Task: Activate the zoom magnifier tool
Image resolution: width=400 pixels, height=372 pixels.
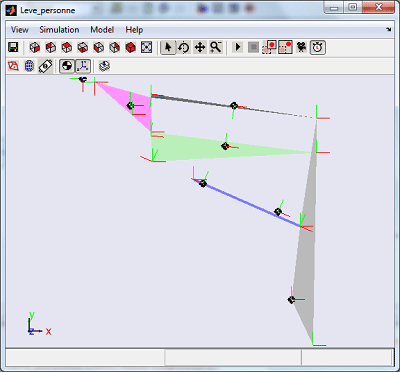Action: 216,47
